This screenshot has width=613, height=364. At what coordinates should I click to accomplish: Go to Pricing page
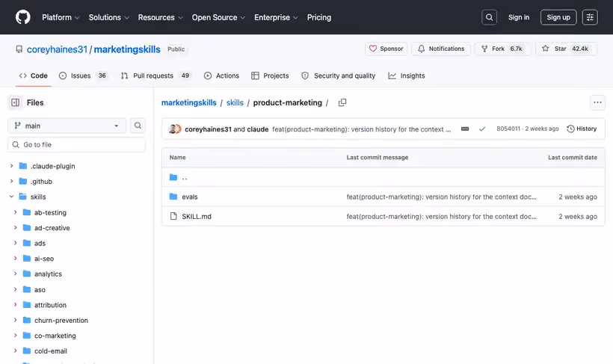click(319, 17)
